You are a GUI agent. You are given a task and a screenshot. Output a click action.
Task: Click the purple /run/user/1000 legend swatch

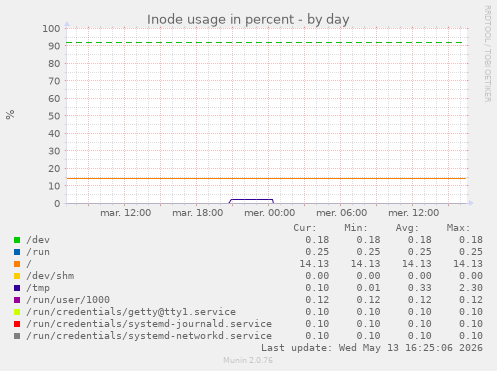(17, 300)
